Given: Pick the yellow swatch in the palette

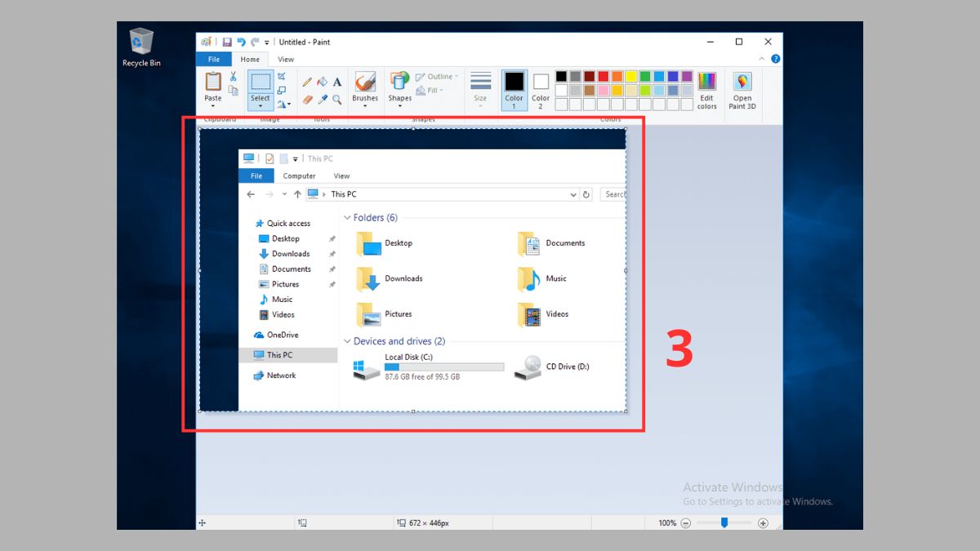Looking at the screenshot, I should coord(630,77).
